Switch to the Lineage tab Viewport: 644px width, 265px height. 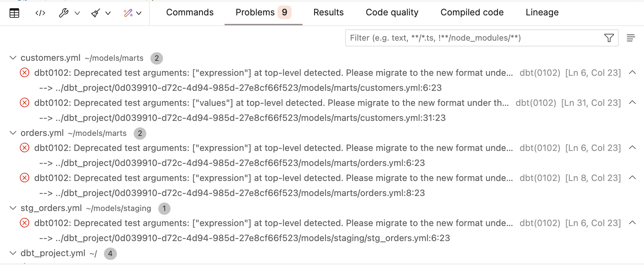click(x=542, y=12)
